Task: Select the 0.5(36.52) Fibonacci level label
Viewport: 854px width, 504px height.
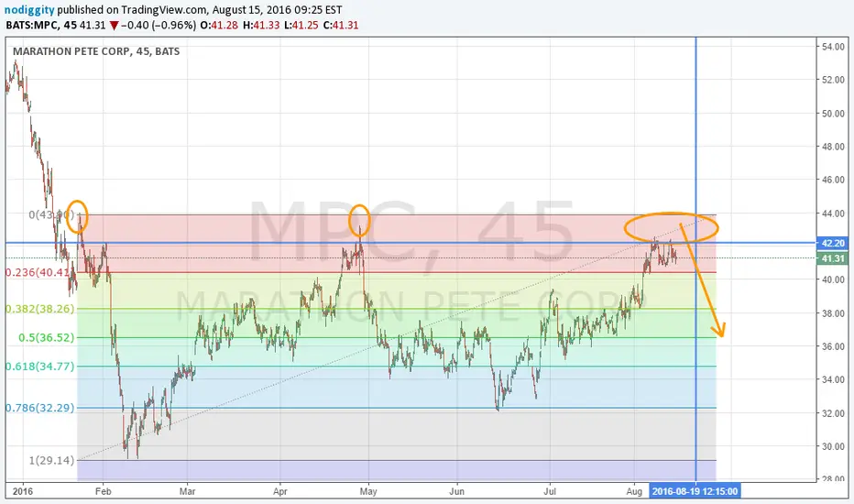Action: [47, 337]
